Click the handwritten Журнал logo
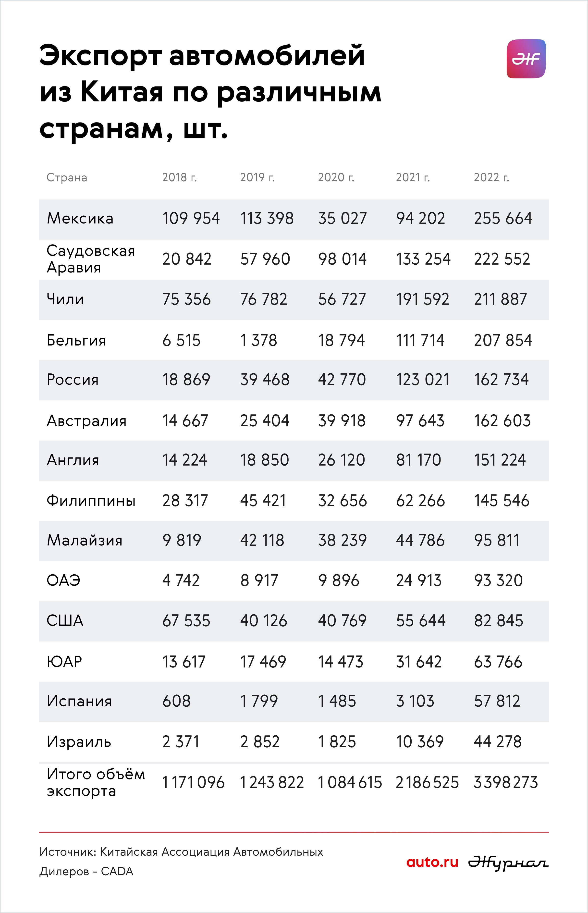Viewport: 588px width, 913px height. coord(508,862)
